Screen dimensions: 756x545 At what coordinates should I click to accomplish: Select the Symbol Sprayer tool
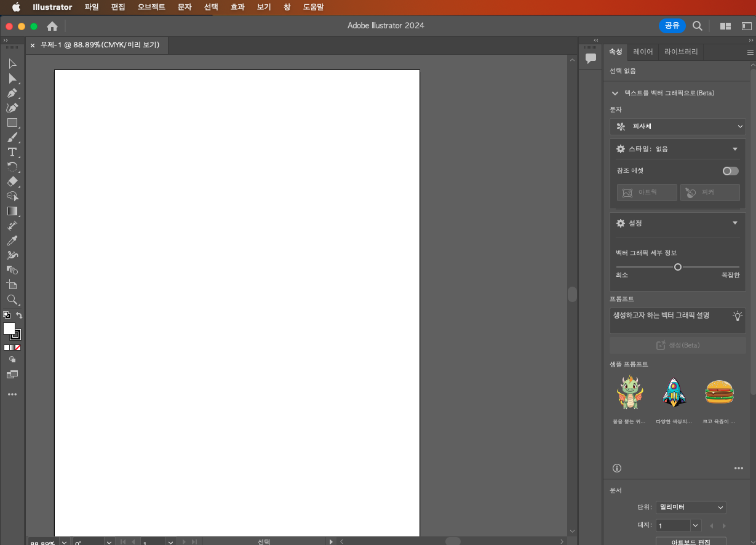(12, 255)
